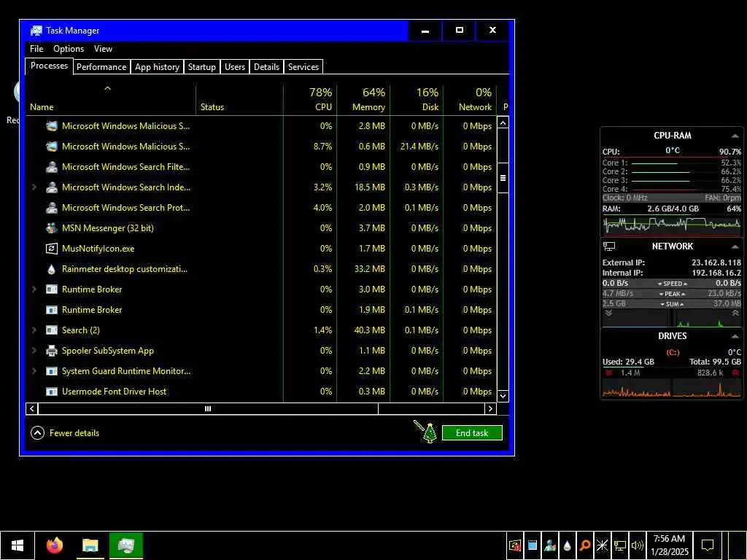The width and height of the screenshot is (747, 560).
Task: Click the white asterisk tray icon
Action: (602, 545)
